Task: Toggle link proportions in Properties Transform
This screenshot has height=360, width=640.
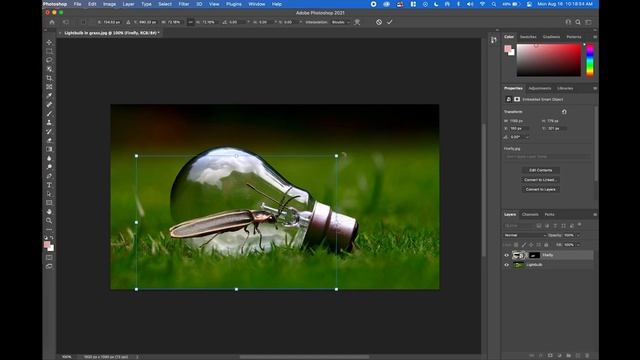Action: pyautogui.click(x=564, y=112)
